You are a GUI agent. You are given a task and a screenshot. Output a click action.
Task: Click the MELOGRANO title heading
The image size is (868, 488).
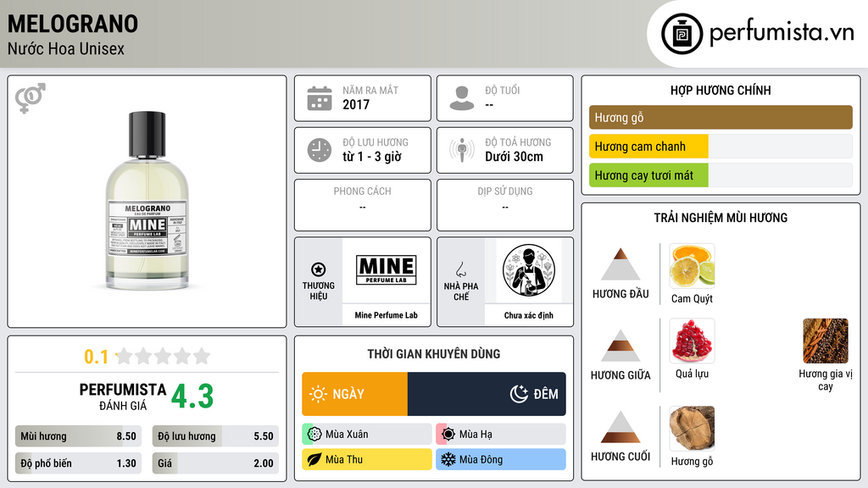73,24
